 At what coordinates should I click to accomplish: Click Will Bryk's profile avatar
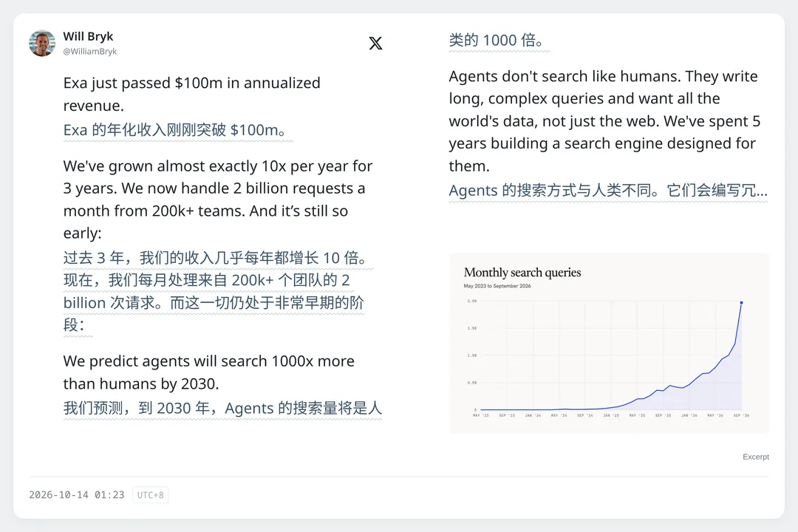[x=42, y=44]
